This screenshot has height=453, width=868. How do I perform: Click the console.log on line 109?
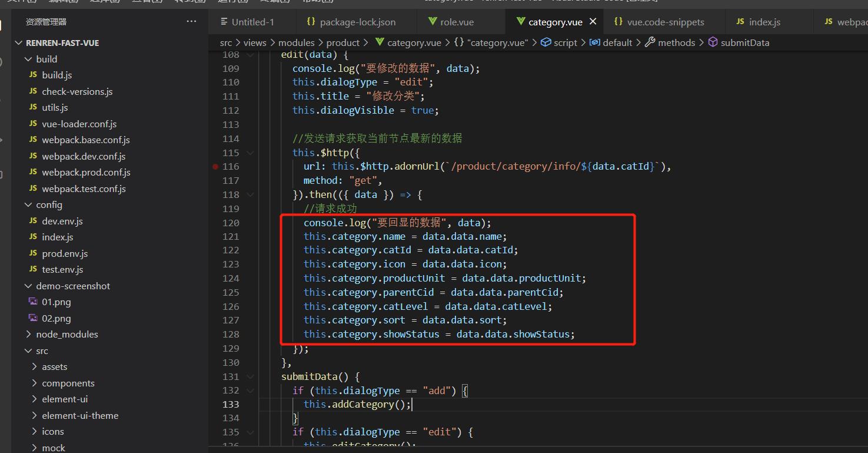click(x=386, y=68)
